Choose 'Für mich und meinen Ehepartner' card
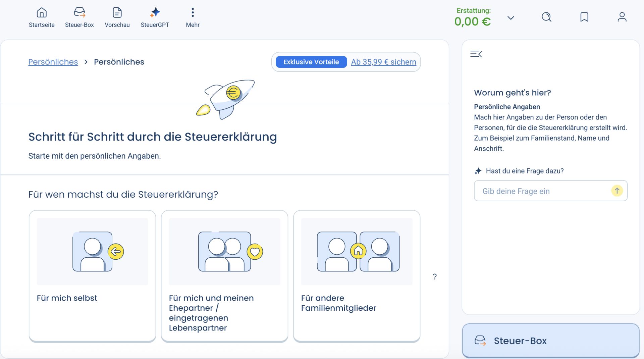The image size is (644, 359). [224, 276]
